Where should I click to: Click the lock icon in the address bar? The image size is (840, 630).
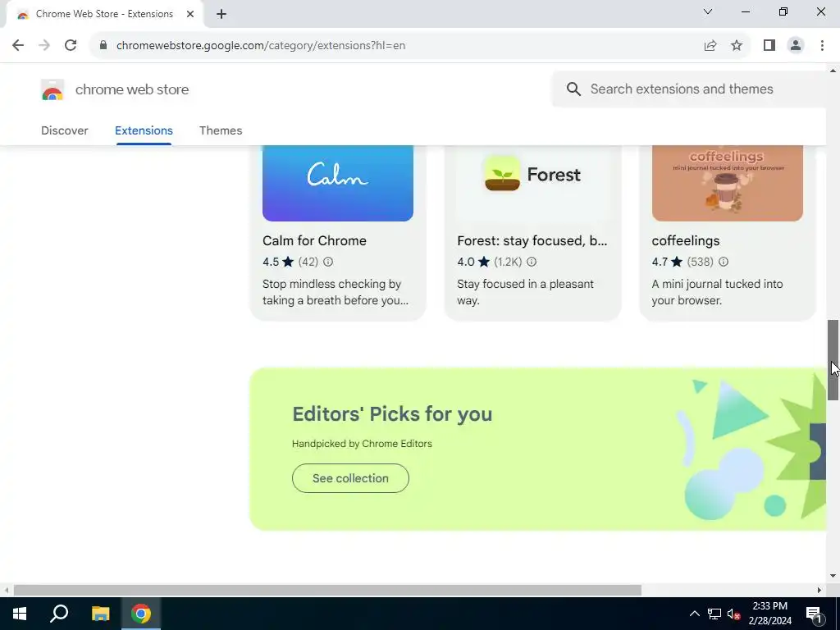[103, 46]
